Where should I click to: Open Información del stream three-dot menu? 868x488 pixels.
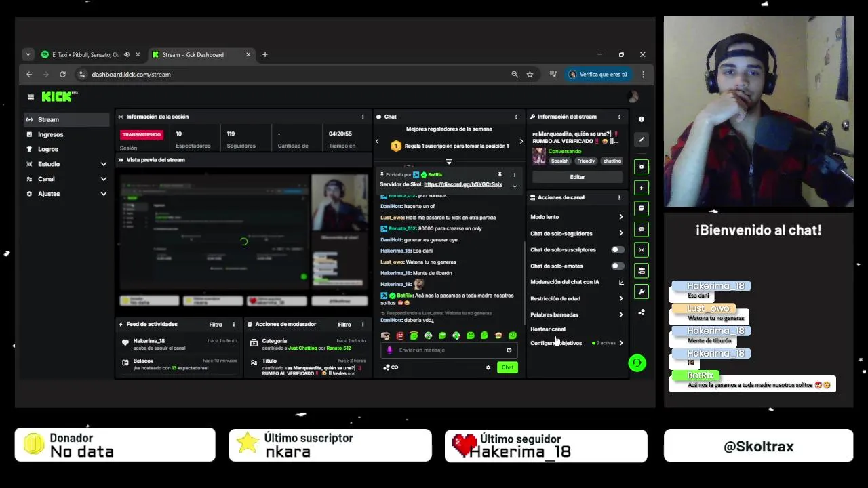[619, 117]
